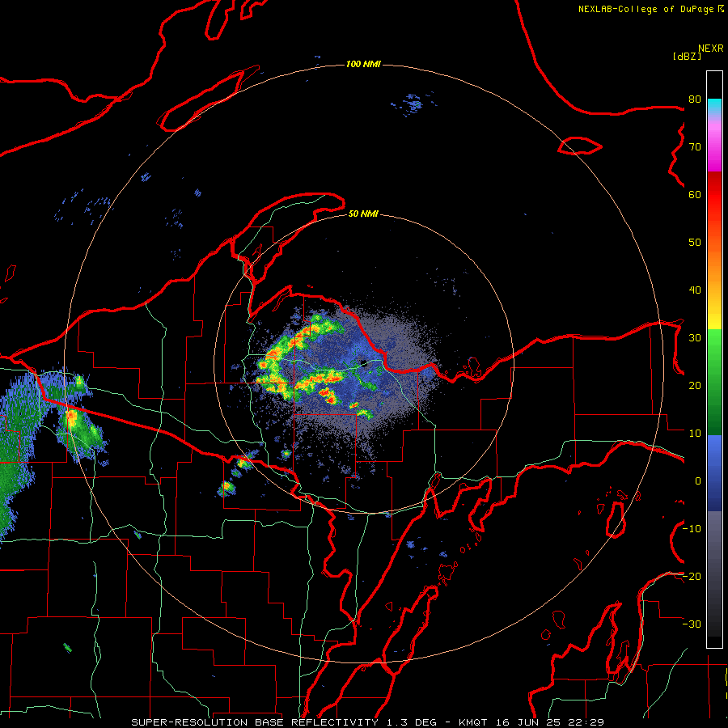Click the -30 dBZ scale value

[692, 624]
